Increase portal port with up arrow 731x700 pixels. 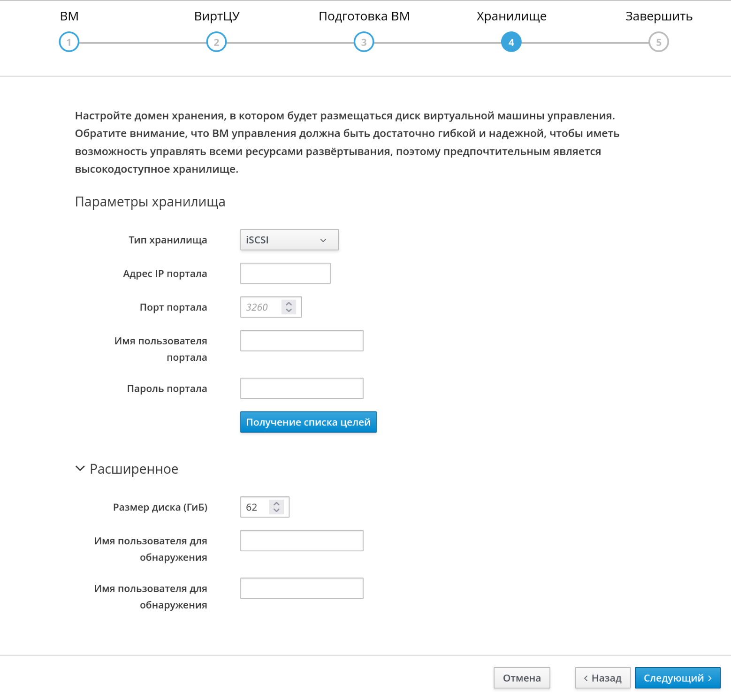click(289, 304)
